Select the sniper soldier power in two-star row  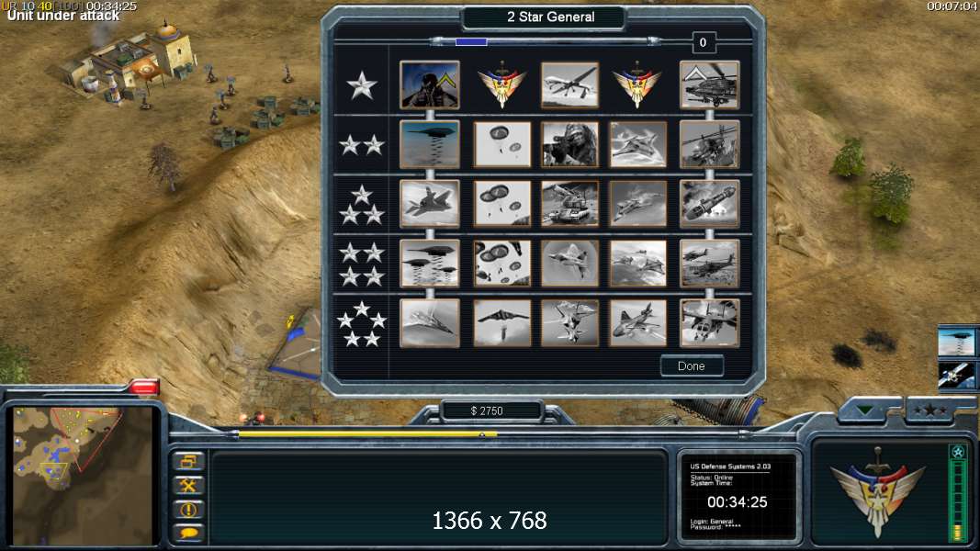coord(569,144)
